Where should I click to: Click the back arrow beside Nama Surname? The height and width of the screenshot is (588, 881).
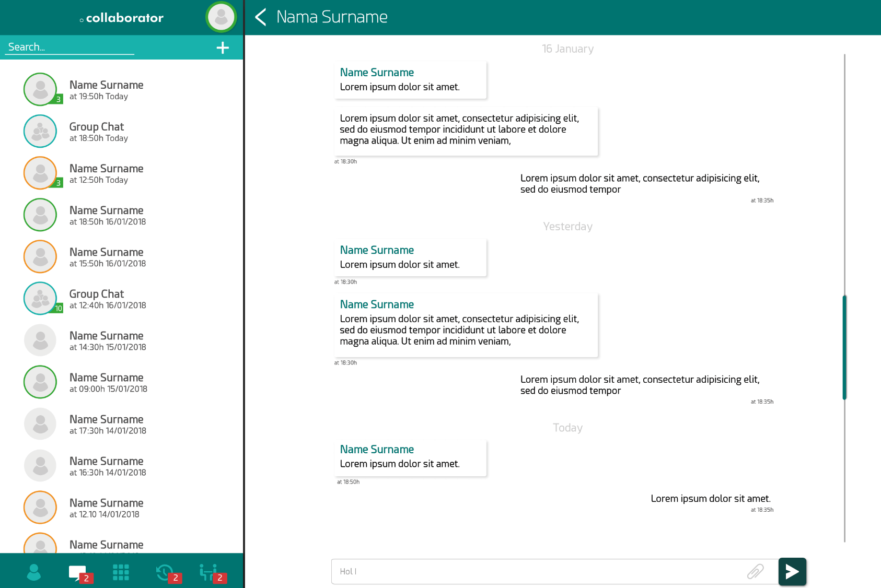click(x=261, y=17)
